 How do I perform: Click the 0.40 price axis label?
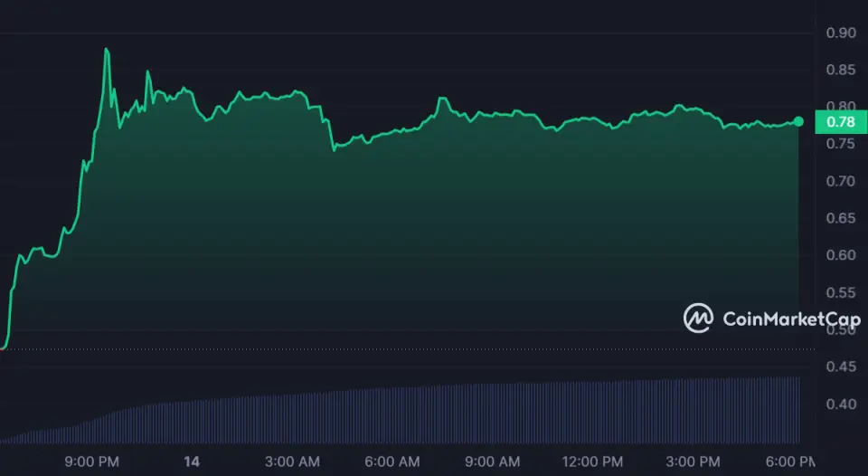coord(841,404)
